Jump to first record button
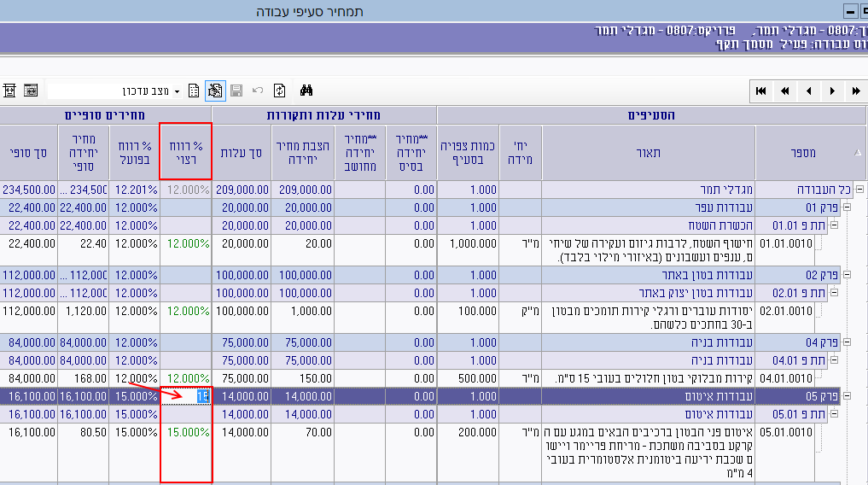 [x=760, y=91]
